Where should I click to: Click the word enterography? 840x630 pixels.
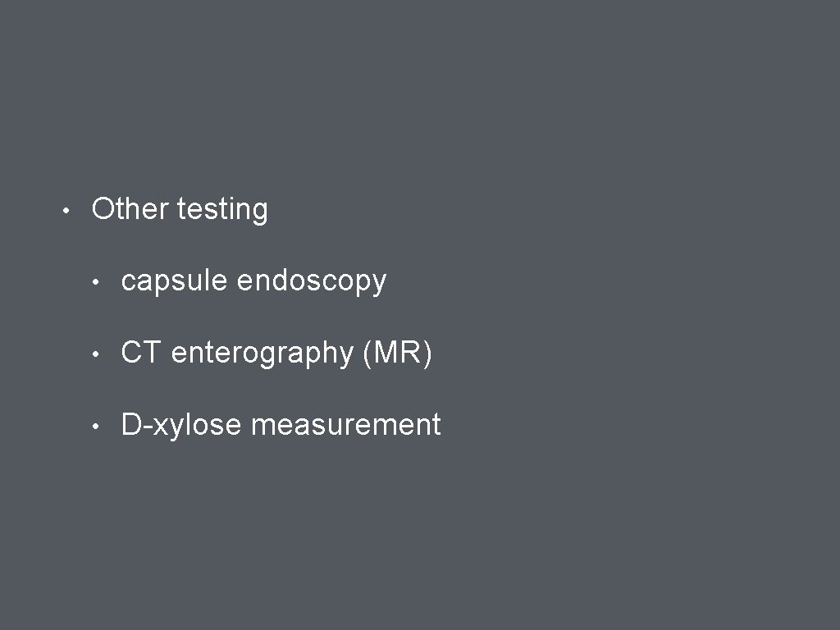[x=262, y=354]
